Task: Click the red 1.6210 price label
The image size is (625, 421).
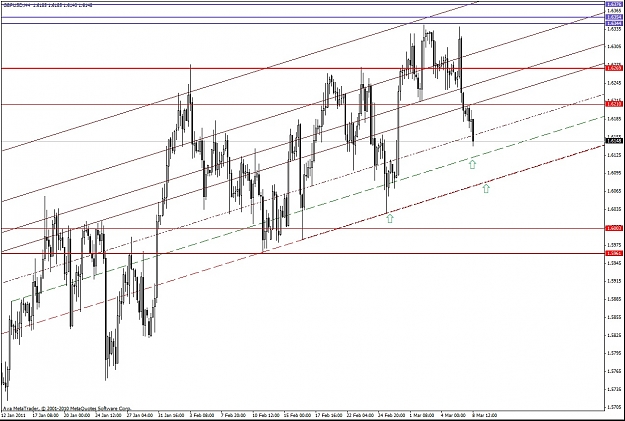Action: point(612,104)
